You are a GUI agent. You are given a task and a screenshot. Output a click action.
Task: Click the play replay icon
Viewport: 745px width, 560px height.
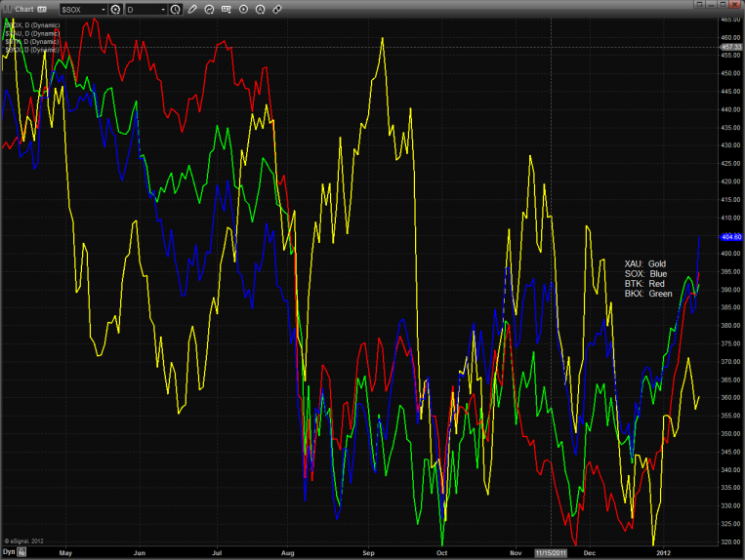[243, 9]
